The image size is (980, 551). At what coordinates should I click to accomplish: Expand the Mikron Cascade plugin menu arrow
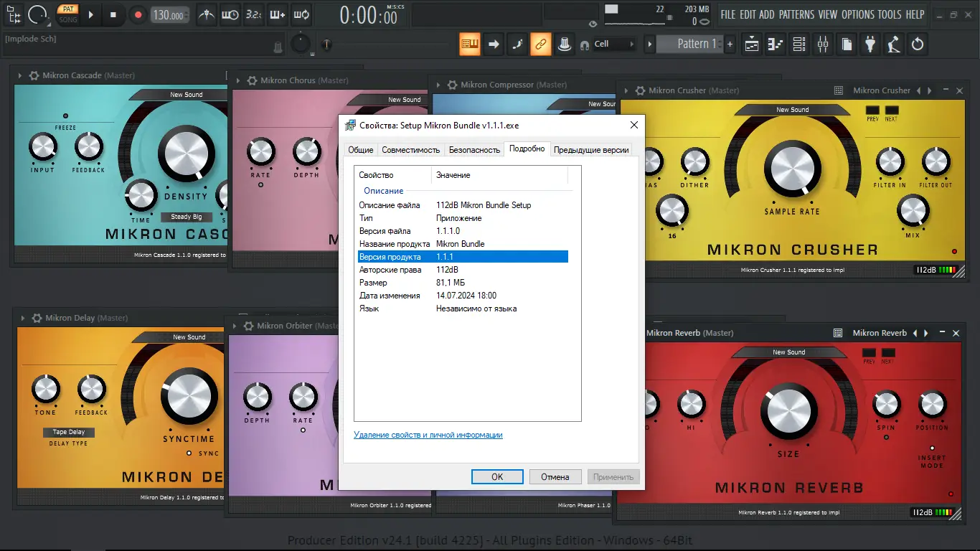(21, 75)
